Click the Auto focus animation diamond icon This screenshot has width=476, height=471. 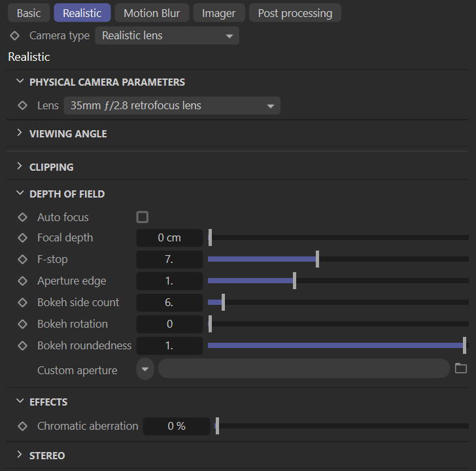pos(23,217)
